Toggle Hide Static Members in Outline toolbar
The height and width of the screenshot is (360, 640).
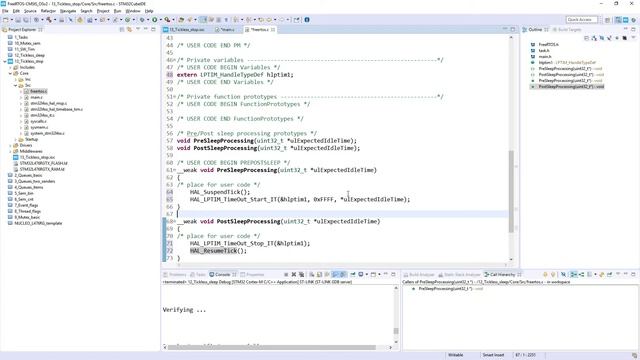tap(609, 38)
